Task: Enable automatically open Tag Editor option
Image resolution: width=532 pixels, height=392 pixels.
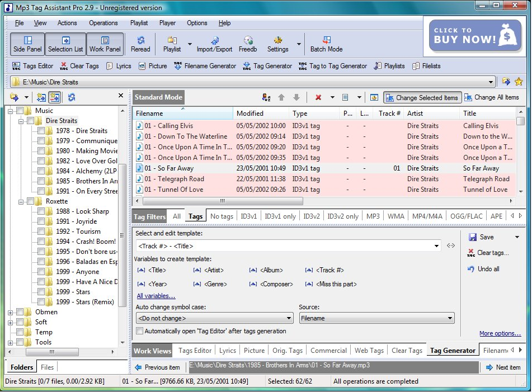Action: tap(139, 331)
